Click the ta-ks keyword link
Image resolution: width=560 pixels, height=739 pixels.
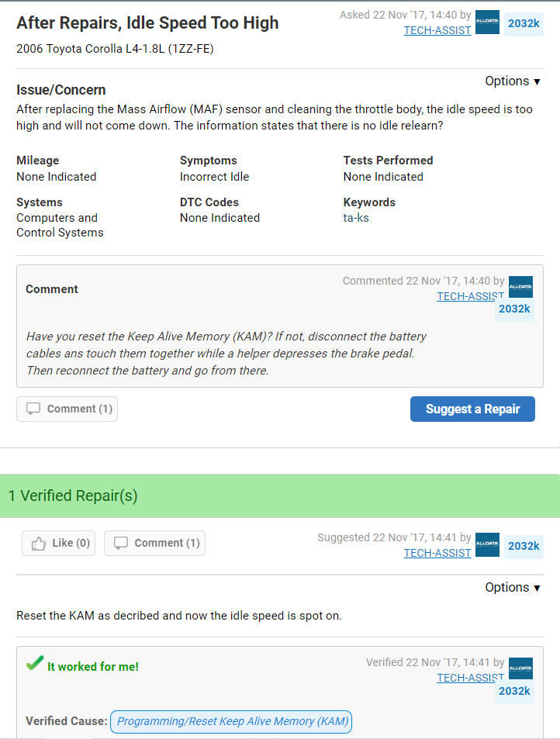[356, 218]
